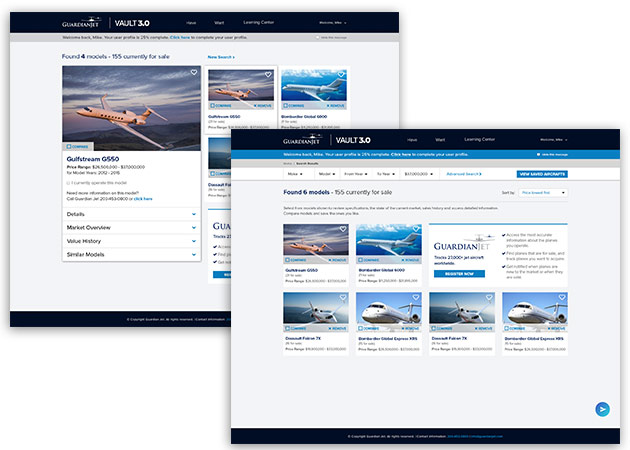Open Have menu in front window
The width and height of the screenshot is (630, 450).
tap(412, 140)
